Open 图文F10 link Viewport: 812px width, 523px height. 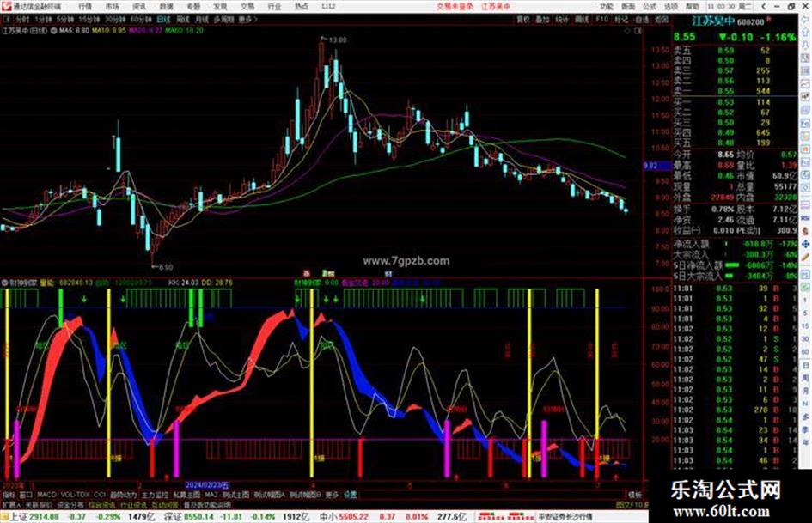[632, 505]
